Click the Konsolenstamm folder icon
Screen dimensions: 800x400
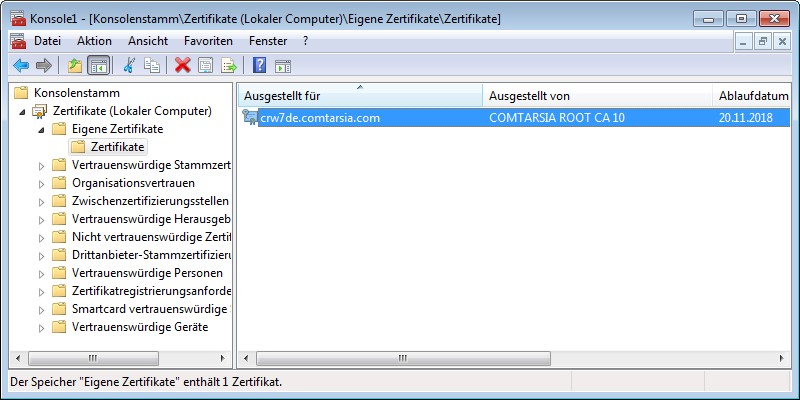[x=21, y=93]
